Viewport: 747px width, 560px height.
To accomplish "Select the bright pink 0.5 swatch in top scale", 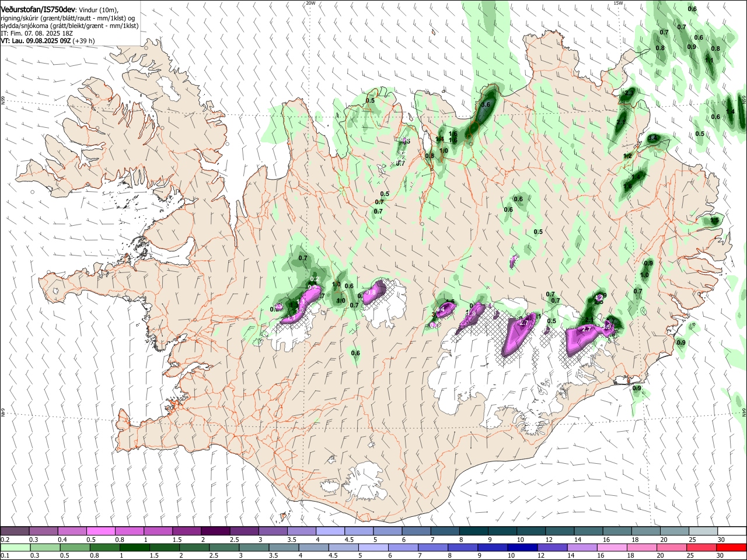I will pos(100,531).
